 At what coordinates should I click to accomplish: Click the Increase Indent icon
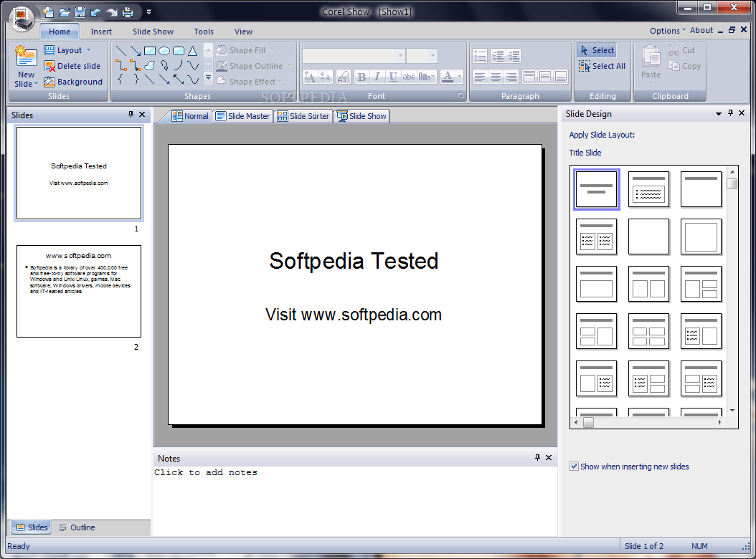[514, 57]
